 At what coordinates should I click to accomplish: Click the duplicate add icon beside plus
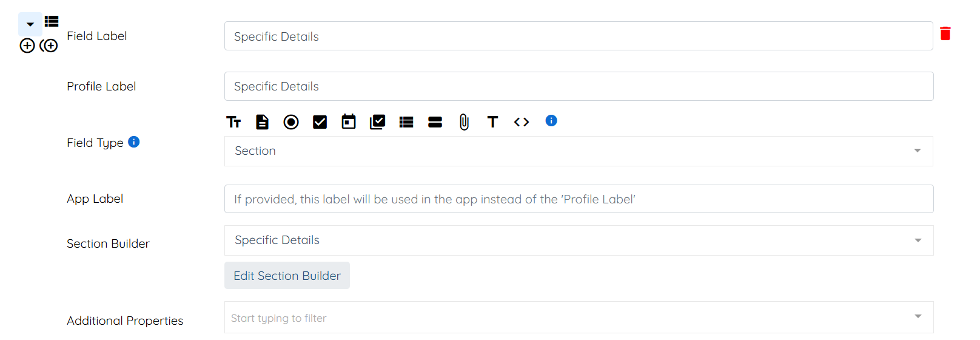(x=49, y=46)
